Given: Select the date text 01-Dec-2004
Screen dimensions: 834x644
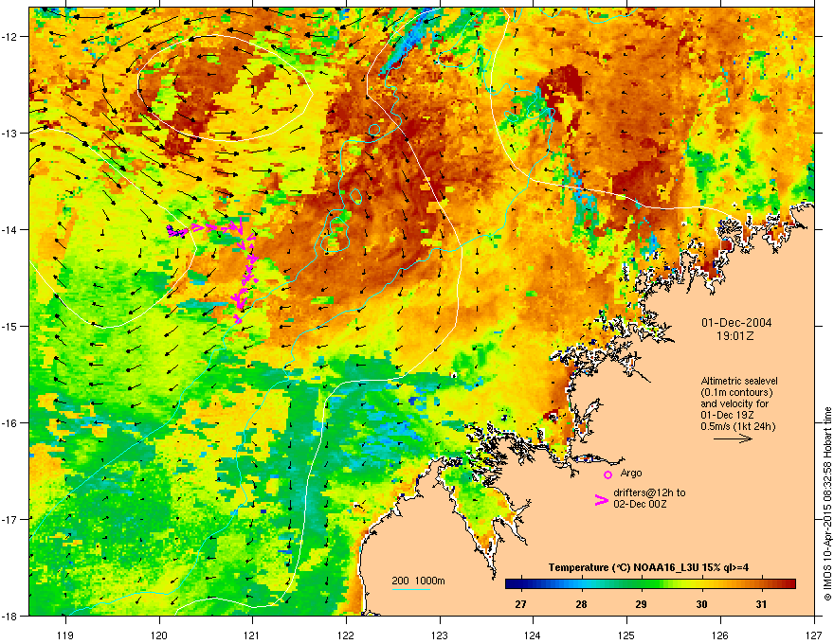Looking at the screenshot, I should point(736,323).
